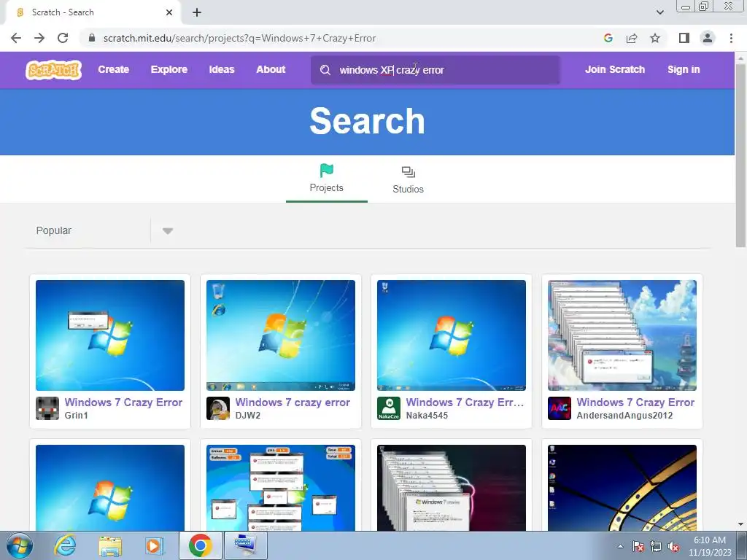Click the scrollbar down arrow
The width and height of the screenshot is (747, 560).
[x=740, y=524]
